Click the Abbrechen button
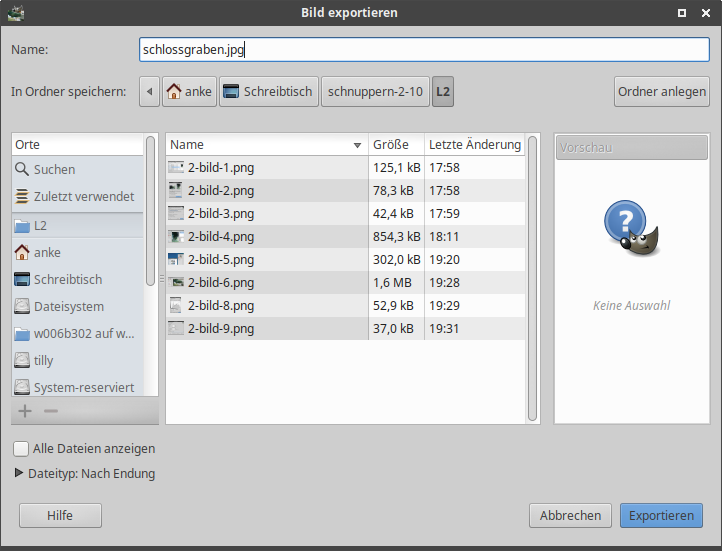The width and height of the screenshot is (722, 551). click(571, 515)
